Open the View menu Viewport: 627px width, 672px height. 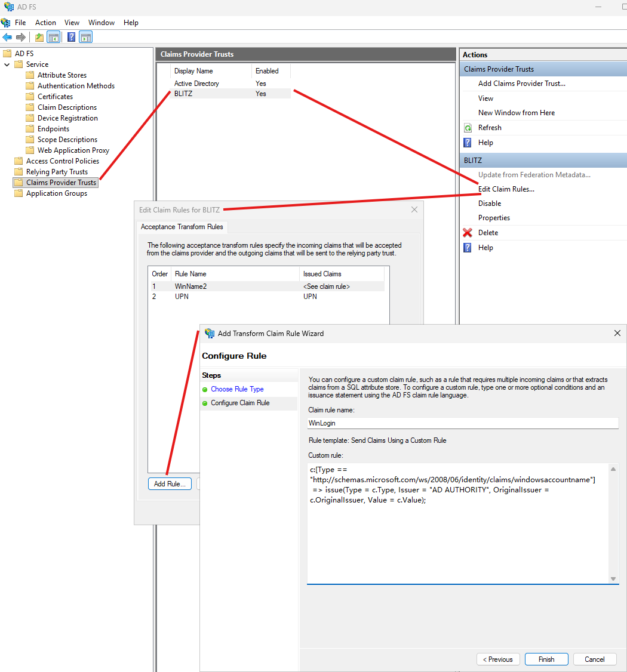coord(72,23)
